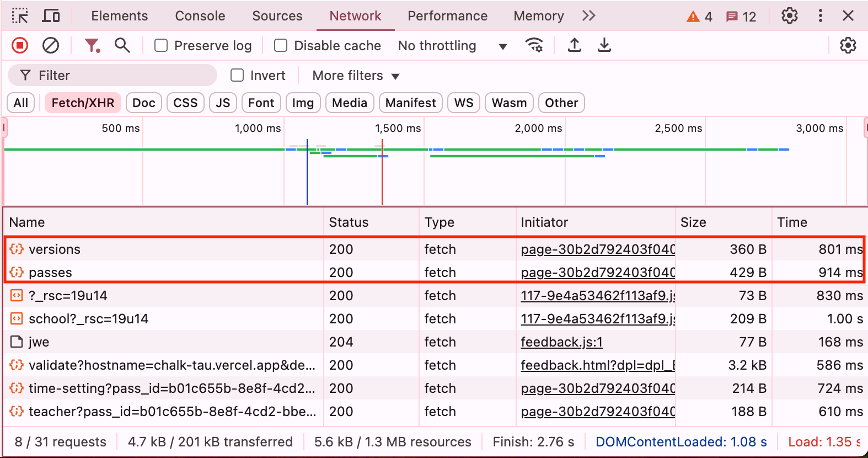Clear the network log

click(x=51, y=45)
